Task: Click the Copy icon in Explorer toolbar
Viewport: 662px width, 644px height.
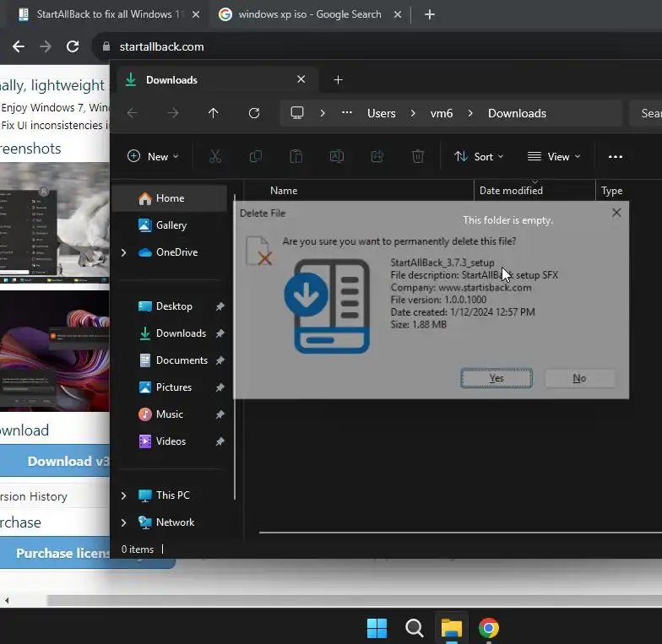Action: 255,157
